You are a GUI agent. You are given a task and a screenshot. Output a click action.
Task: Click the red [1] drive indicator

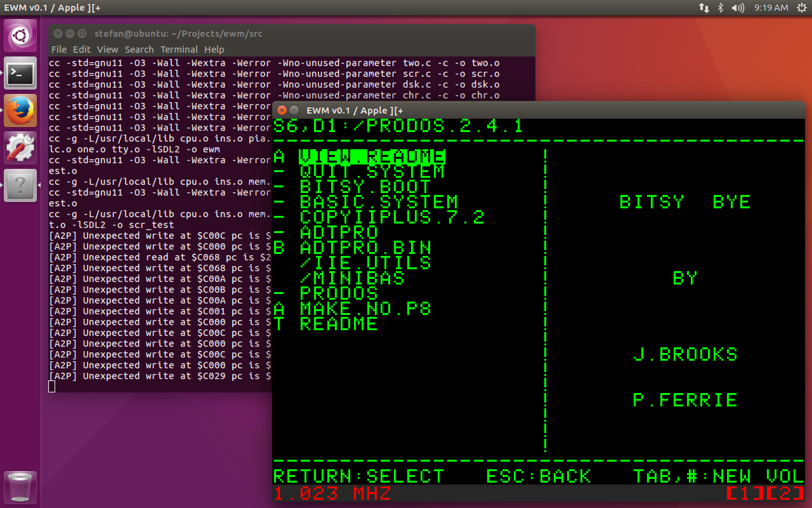745,493
